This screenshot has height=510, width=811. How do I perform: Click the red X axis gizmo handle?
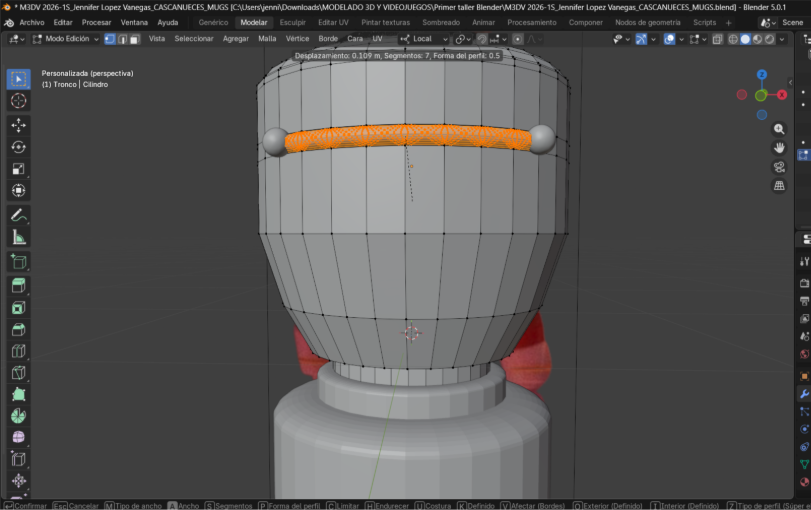click(781, 95)
